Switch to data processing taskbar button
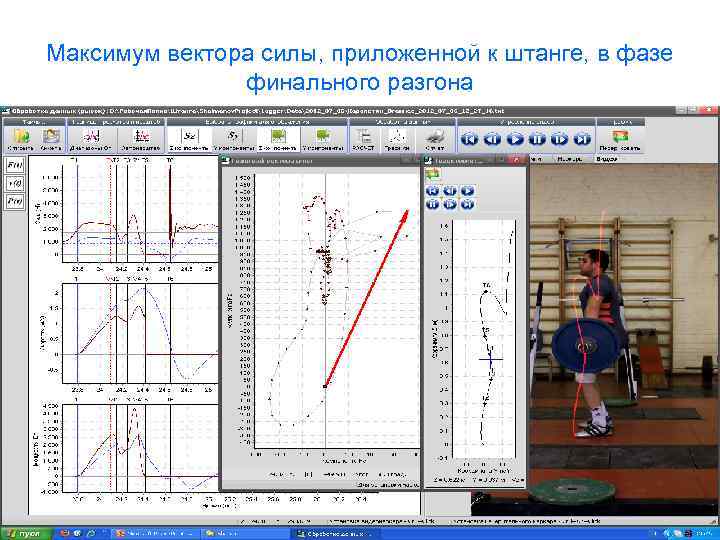 [334, 534]
